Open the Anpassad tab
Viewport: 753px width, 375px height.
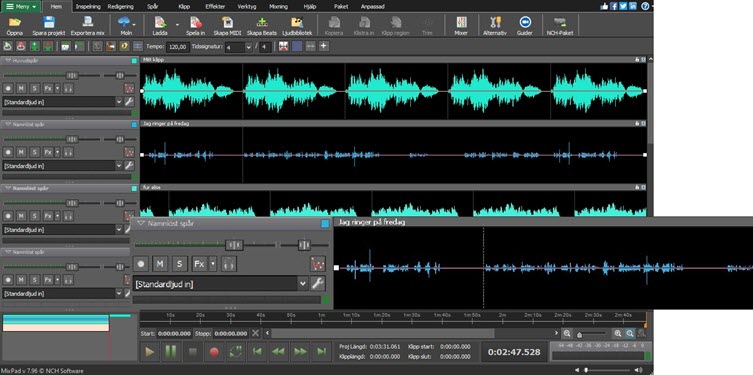[373, 7]
